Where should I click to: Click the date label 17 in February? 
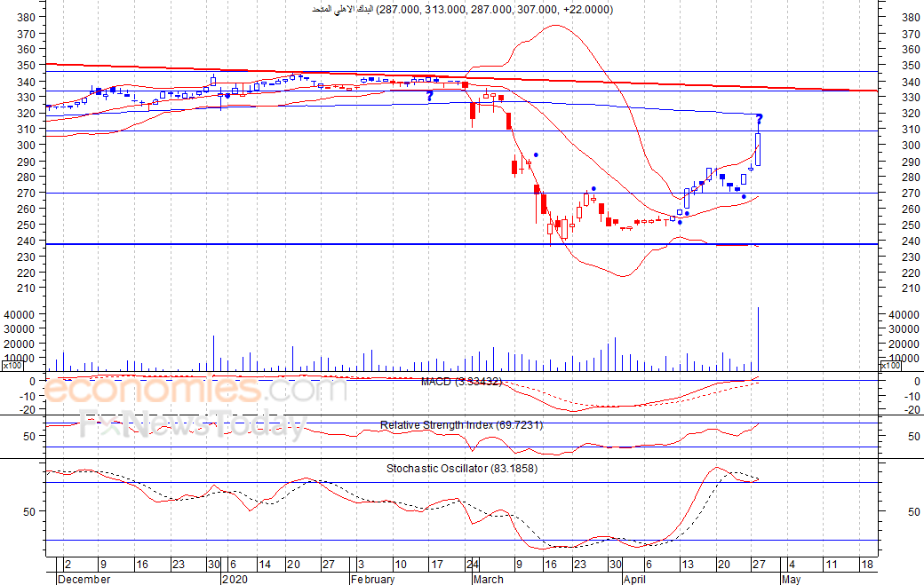(436, 565)
